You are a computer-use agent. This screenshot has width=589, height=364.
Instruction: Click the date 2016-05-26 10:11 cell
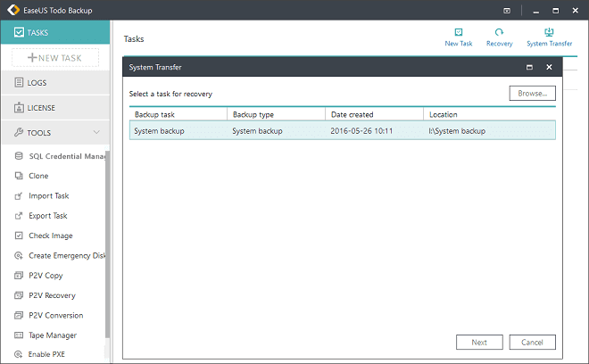(x=361, y=131)
